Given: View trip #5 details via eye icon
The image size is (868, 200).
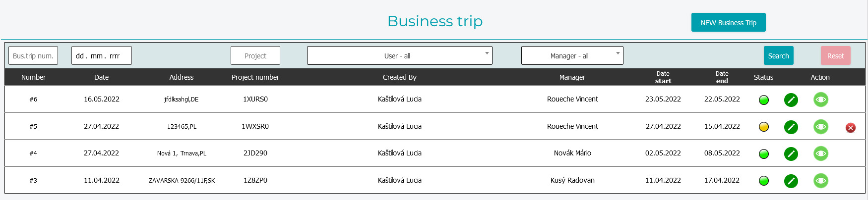Looking at the screenshot, I should 821,127.
